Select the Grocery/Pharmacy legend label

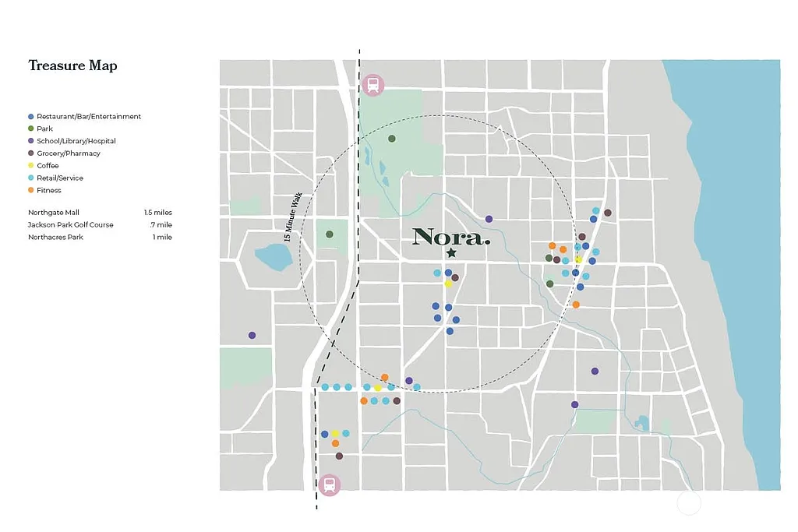[69, 153]
